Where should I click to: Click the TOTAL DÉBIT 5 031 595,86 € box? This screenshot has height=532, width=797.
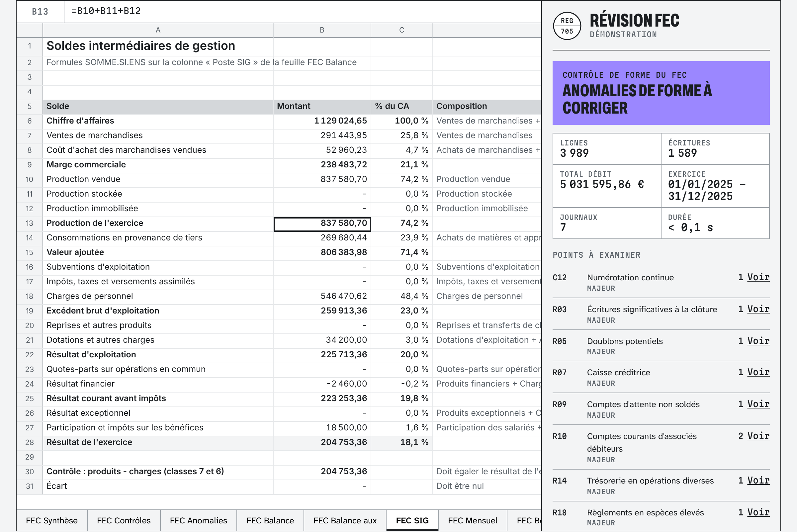[x=607, y=186]
